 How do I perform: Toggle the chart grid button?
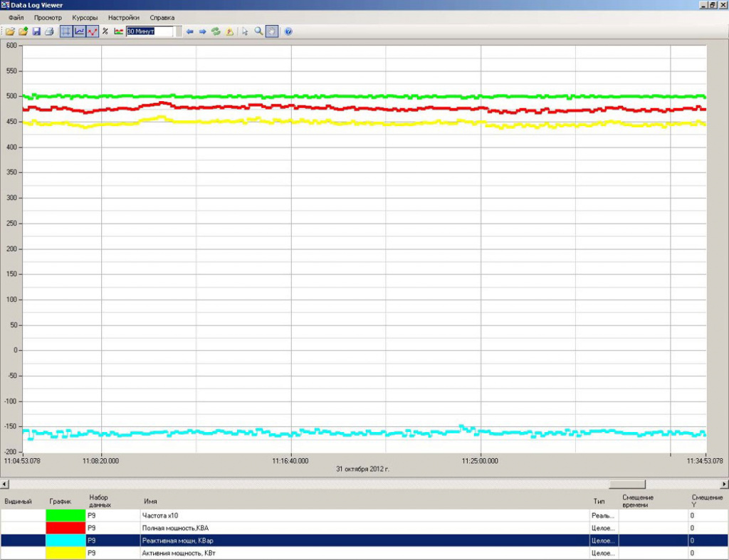tap(66, 31)
